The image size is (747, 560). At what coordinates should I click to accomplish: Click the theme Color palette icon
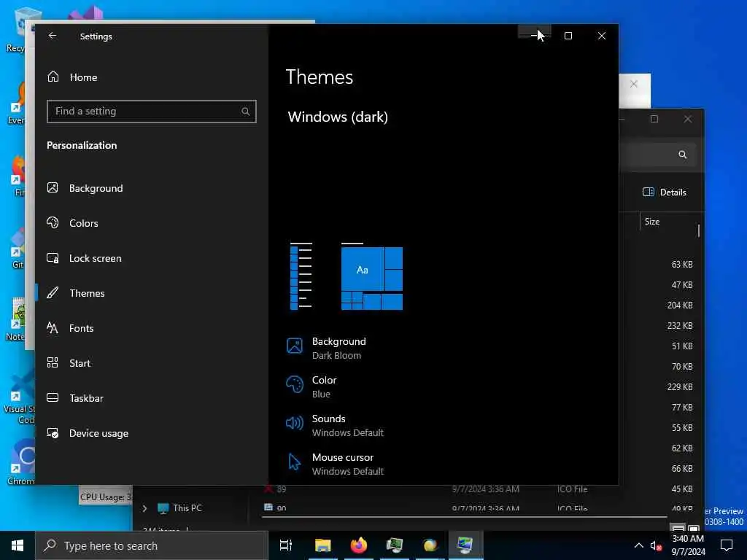(295, 384)
